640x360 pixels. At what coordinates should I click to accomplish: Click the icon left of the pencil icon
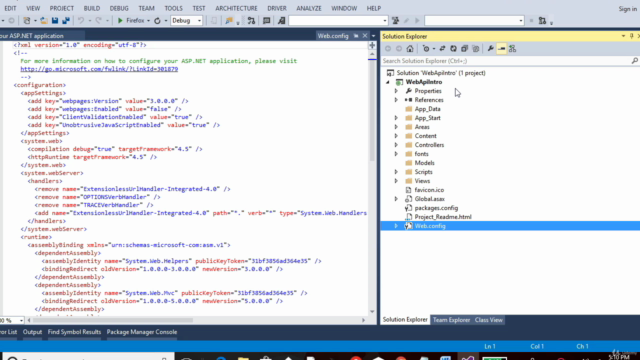tap(395, 20)
